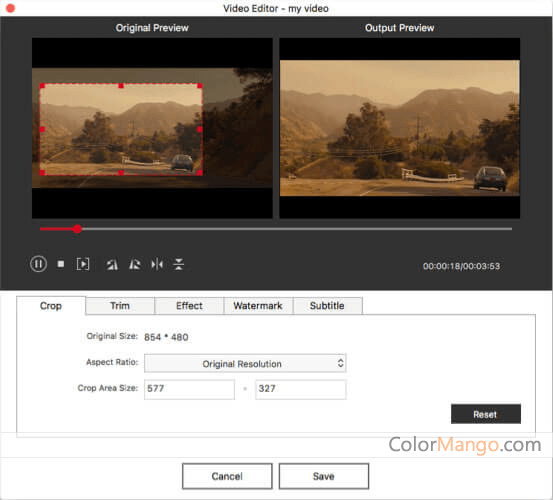The height and width of the screenshot is (500, 553).
Task: Click the Reset button
Action: (x=486, y=414)
